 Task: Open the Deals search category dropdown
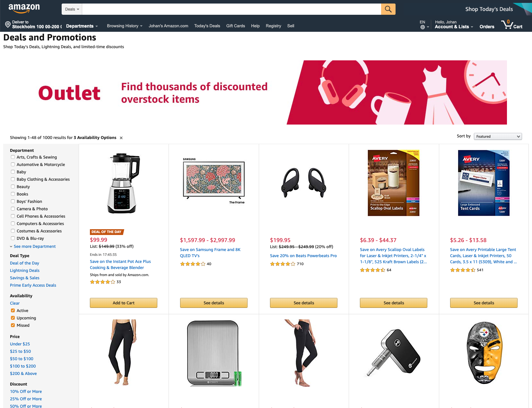[x=72, y=9]
